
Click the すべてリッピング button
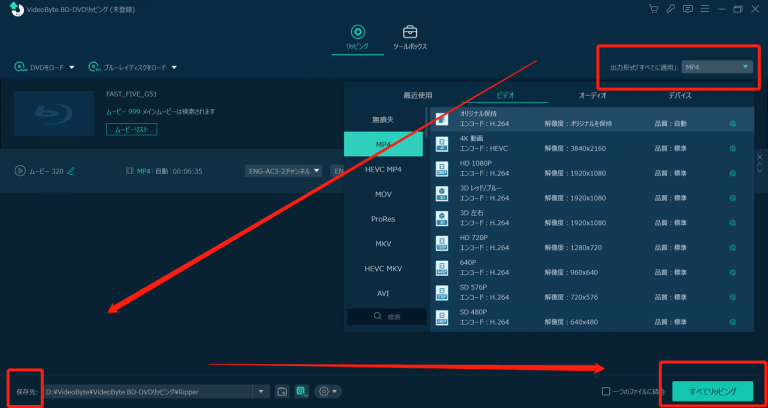[x=712, y=391]
